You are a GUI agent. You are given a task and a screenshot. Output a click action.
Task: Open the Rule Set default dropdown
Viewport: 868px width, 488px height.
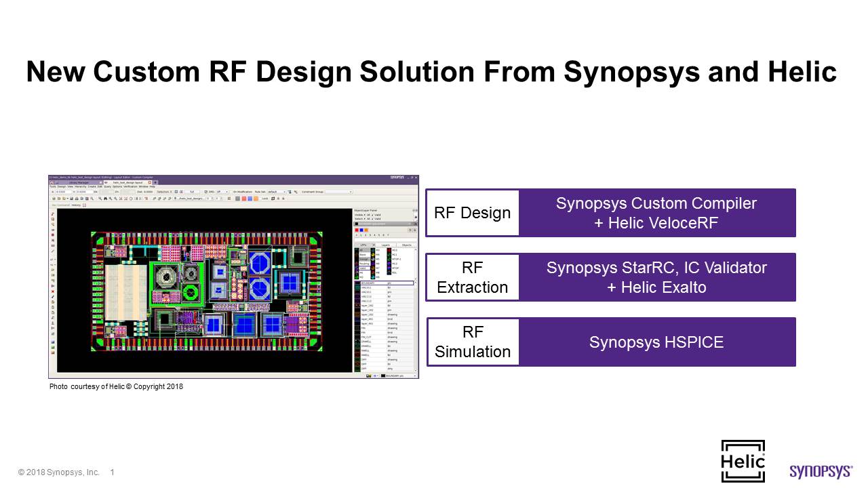[277, 192]
